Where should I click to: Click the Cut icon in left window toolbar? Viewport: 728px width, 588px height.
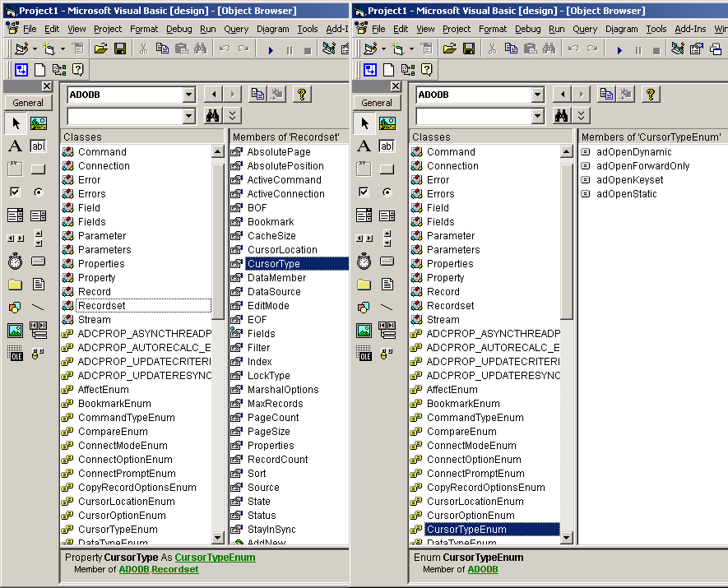tap(143, 49)
